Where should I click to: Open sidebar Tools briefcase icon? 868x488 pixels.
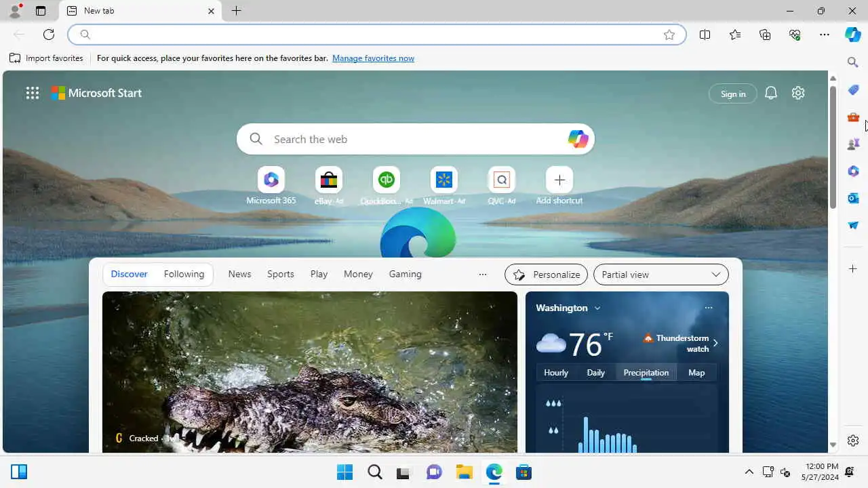click(853, 117)
